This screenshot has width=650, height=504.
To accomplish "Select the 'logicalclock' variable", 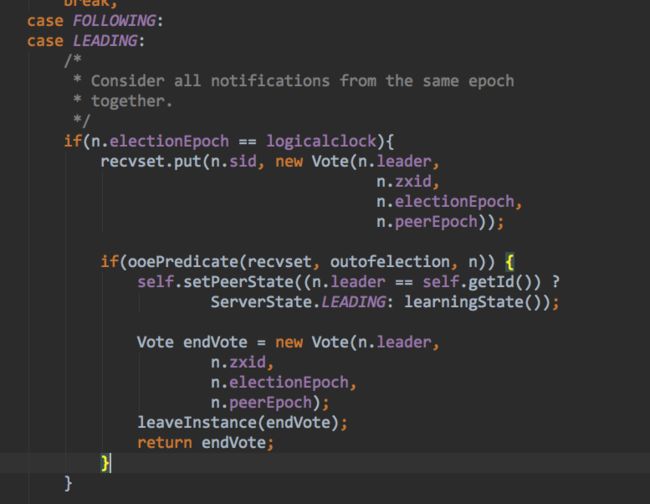I will 321,141.
